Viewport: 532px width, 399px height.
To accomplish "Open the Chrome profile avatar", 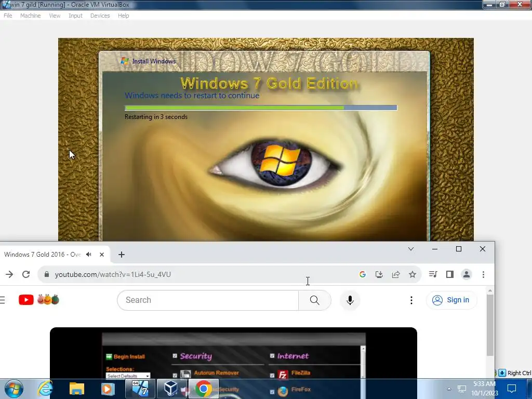I will (467, 274).
